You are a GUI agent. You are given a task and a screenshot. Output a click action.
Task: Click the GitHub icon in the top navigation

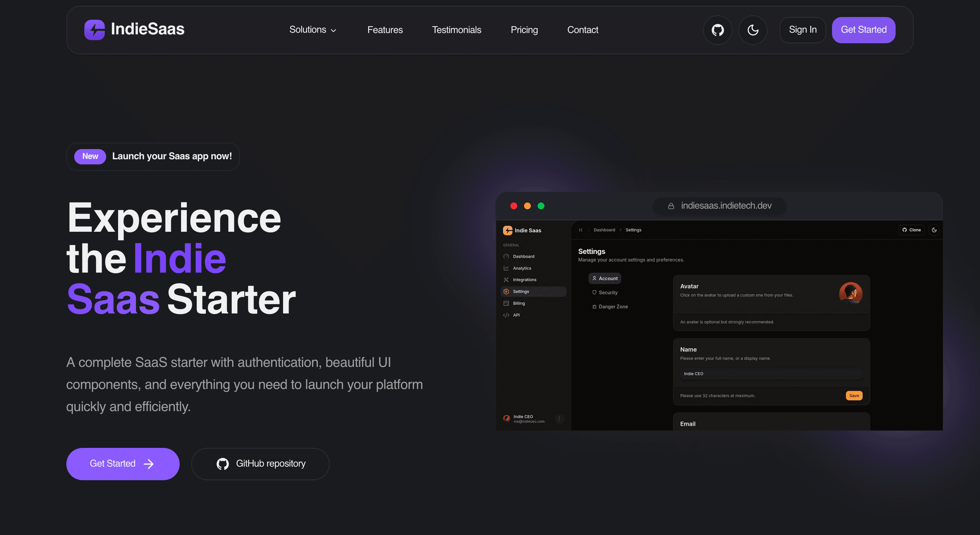click(x=718, y=30)
